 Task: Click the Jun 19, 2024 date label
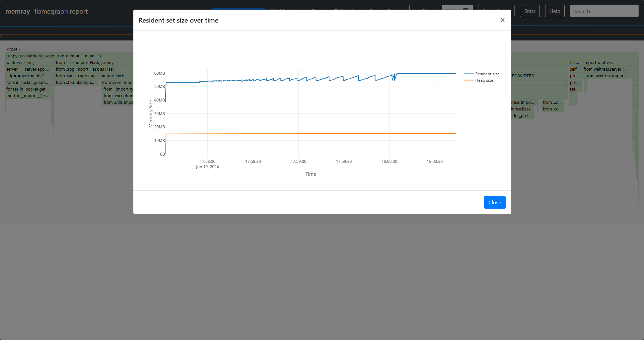[x=207, y=167]
